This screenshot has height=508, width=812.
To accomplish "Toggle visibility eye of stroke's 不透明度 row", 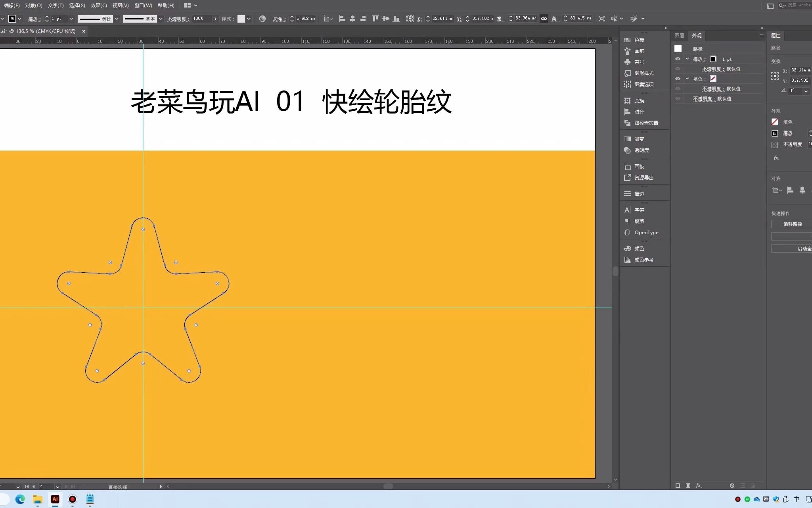I will pyautogui.click(x=678, y=69).
